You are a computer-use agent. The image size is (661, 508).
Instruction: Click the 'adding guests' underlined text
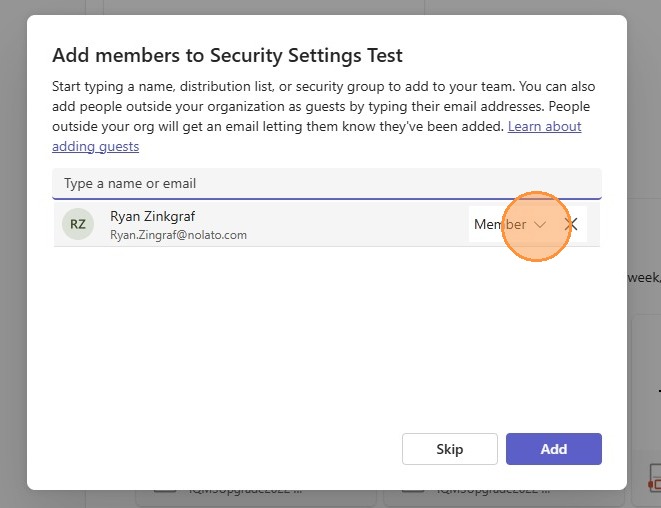(95, 147)
